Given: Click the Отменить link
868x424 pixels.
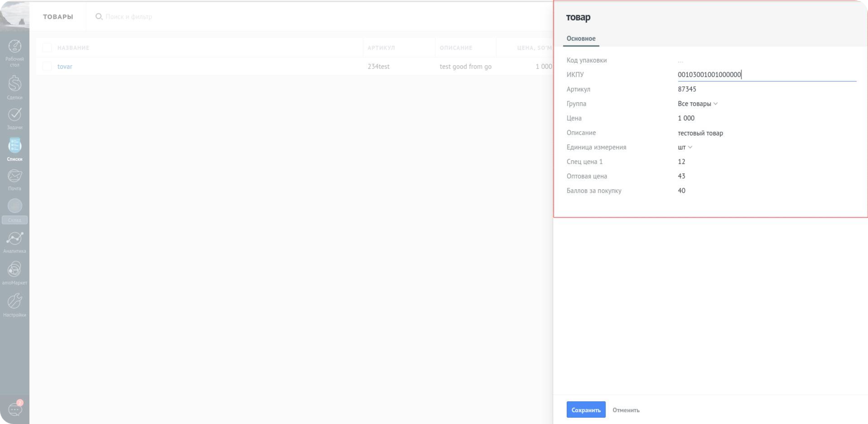Looking at the screenshot, I should tap(626, 410).
